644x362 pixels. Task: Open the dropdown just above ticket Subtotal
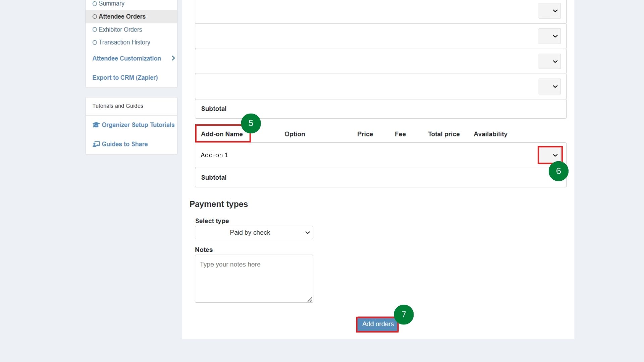550,86
